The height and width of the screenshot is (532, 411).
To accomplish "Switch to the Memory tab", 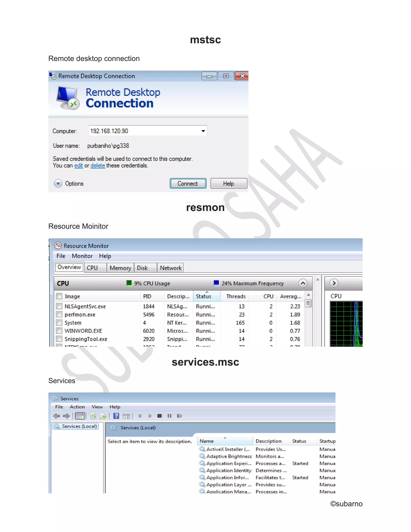I will (x=120, y=268).
